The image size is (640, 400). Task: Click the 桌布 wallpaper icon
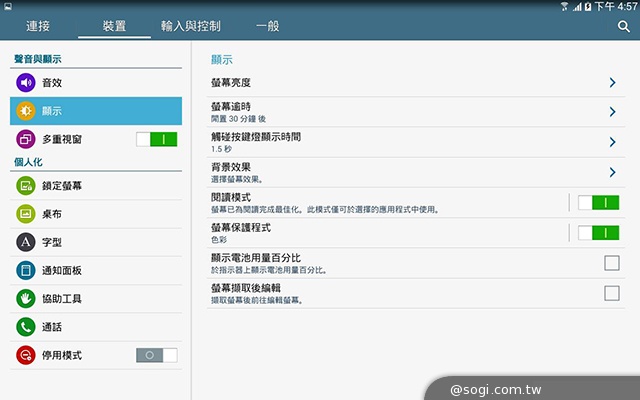pyautogui.click(x=26, y=214)
